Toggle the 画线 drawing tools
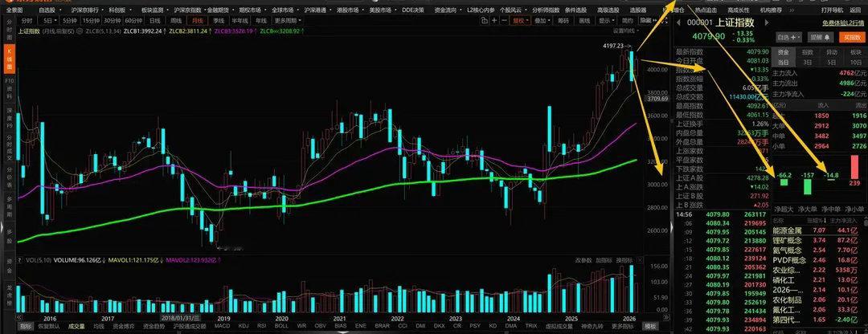The image size is (868, 334). [x=584, y=20]
